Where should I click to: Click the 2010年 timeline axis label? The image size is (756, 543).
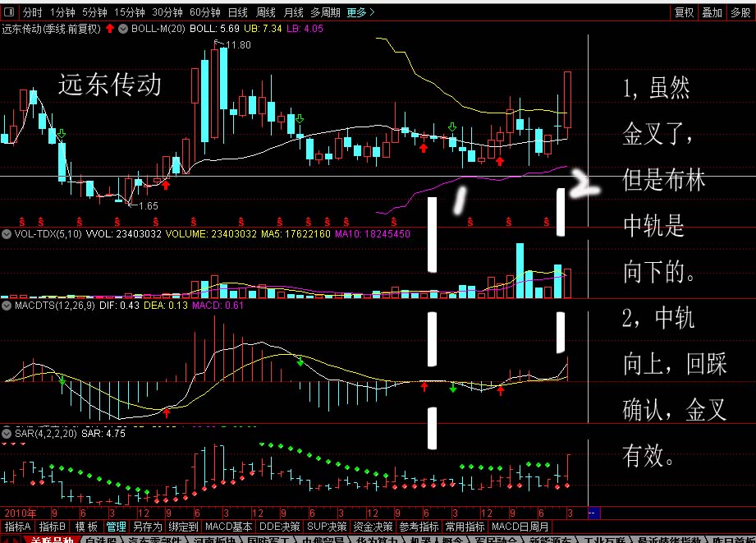click(21, 513)
